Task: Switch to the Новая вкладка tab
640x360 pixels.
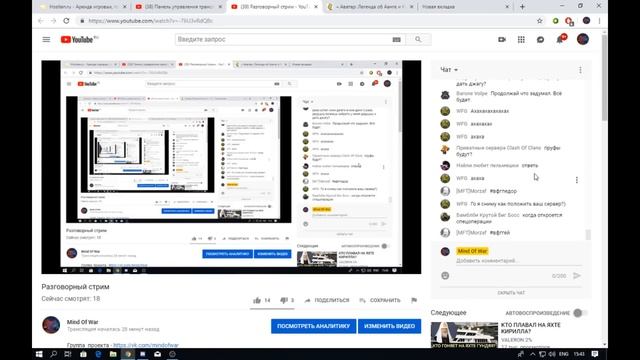Action: [x=465, y=7]
